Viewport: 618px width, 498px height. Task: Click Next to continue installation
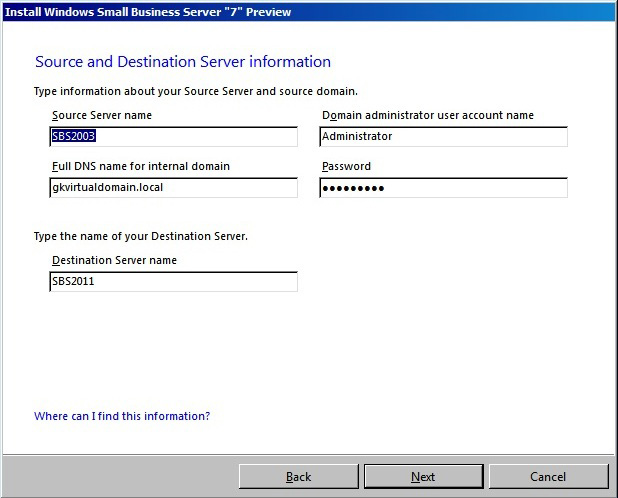[423, 477]
